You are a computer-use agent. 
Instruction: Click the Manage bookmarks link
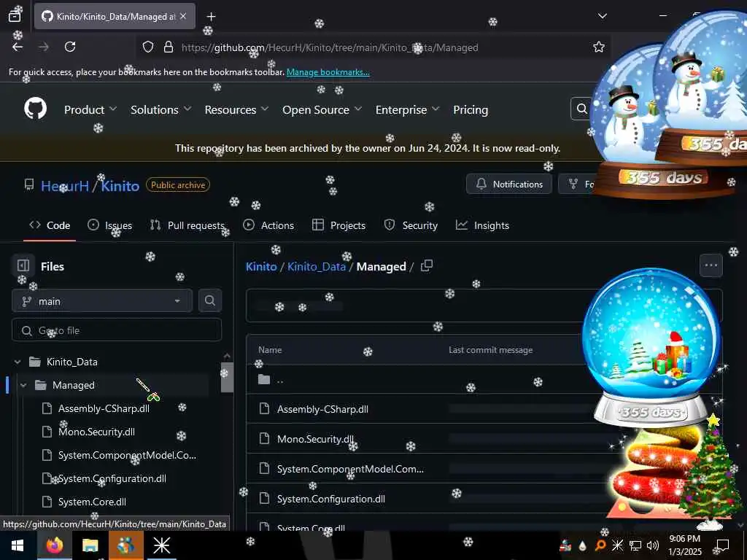328,72
